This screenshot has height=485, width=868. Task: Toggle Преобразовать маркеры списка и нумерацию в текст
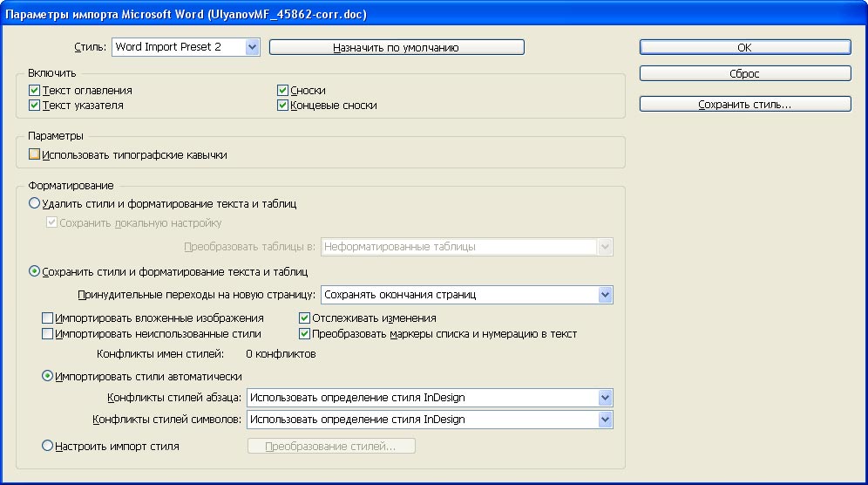(x=304, y=334)
